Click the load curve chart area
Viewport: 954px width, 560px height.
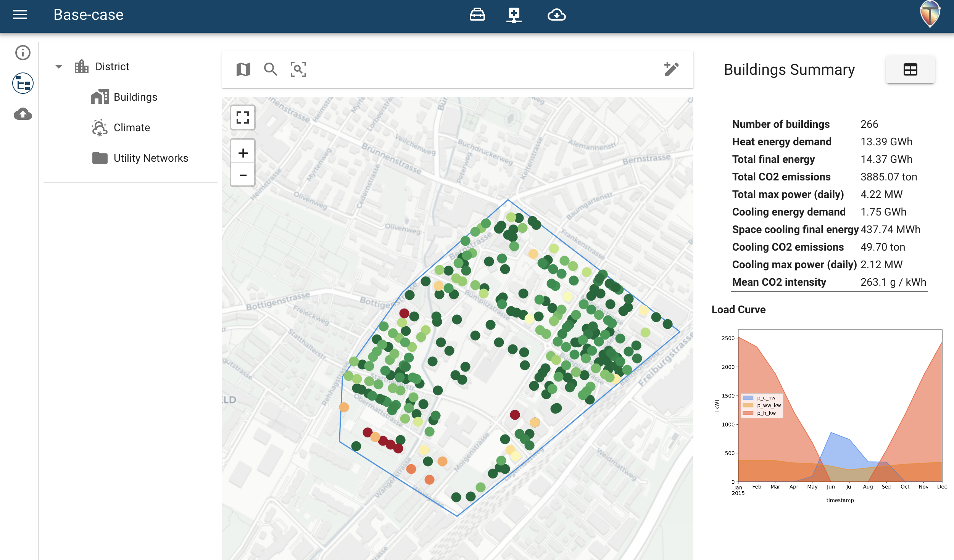(x=840, y=406)
